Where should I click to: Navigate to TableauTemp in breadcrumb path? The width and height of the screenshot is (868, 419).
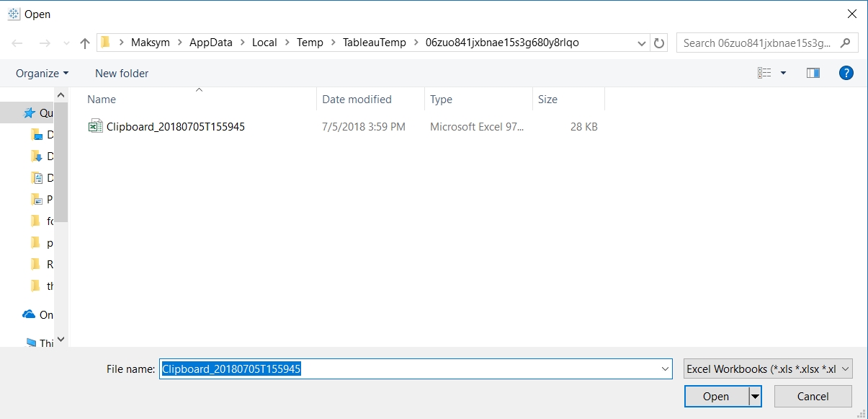point(374,43)
